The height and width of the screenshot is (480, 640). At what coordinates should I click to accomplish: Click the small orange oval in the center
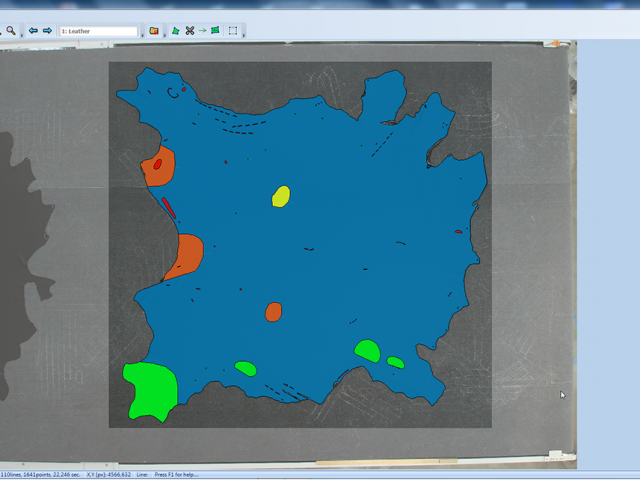coord(273,312)
